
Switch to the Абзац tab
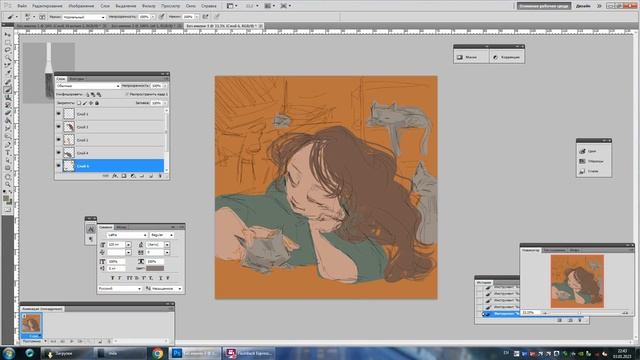[x=121, y=227]
